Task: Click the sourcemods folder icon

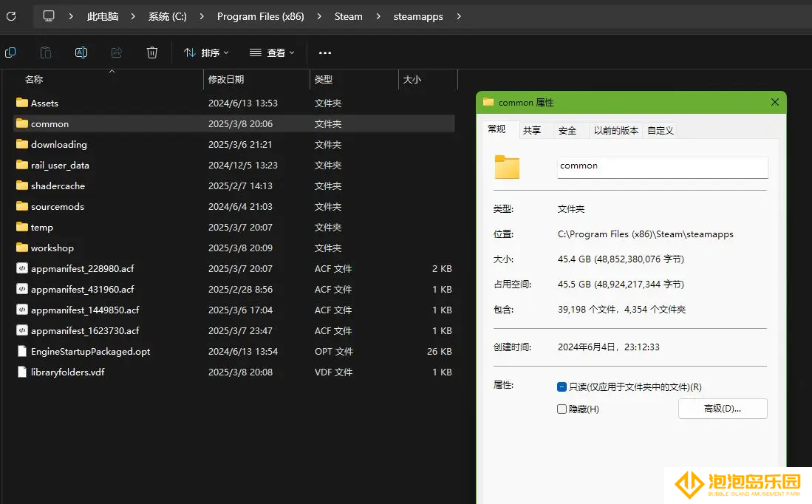Action: click(21, 206)
